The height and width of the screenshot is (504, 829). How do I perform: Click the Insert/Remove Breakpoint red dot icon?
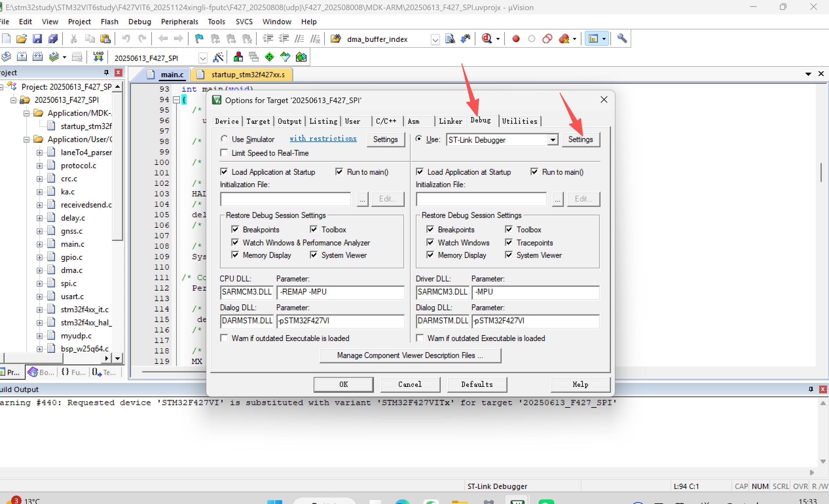[515, 39]
